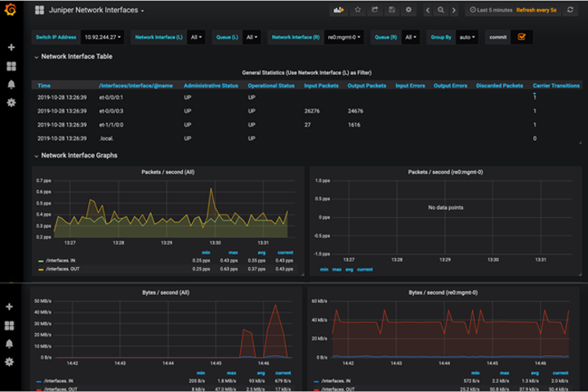588x392 pixels.
Task: Sort table by Administrative Status header
Action: [211, 85]
